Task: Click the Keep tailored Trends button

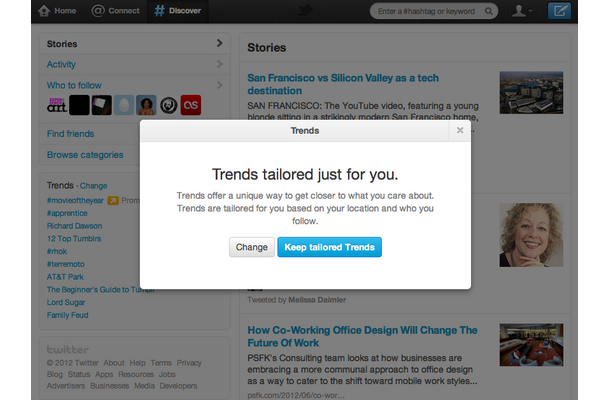Action: [x=330, y=247]
